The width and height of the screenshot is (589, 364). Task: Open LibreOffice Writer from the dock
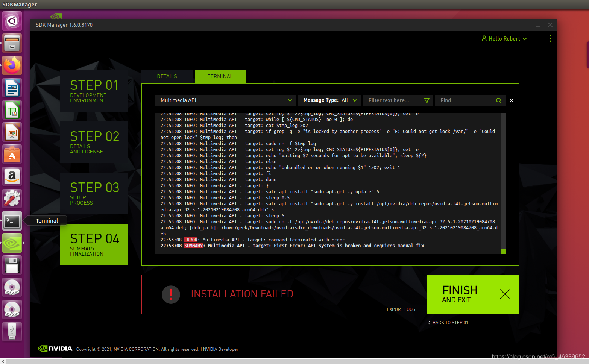coord(12,88)
